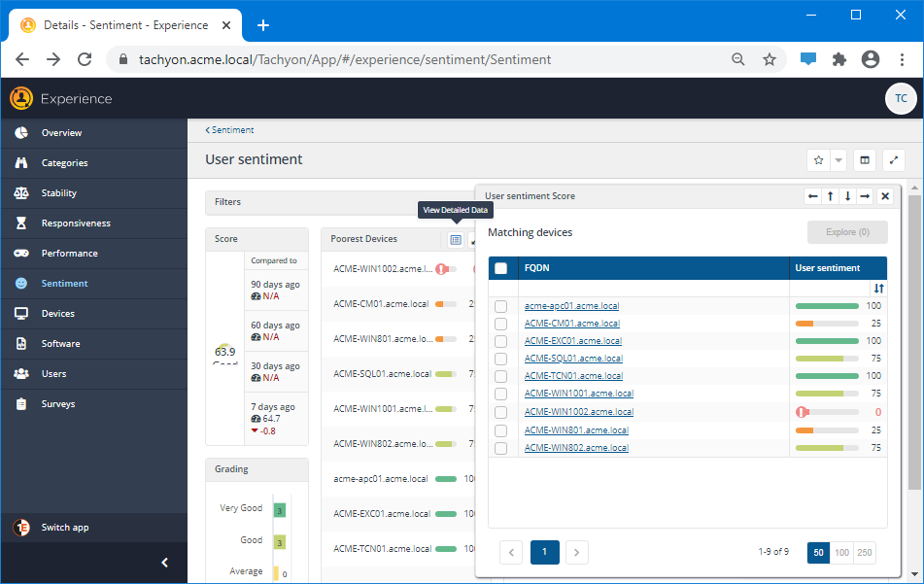924x584 pixels.
Task: Click View Detailed Data table icon
Action: [456, 239]
